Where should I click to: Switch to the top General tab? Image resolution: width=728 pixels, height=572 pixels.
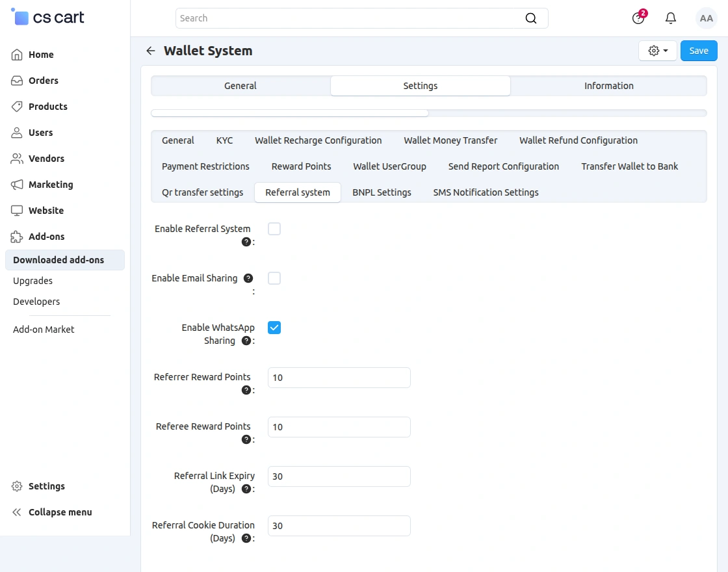pos(240,86)
